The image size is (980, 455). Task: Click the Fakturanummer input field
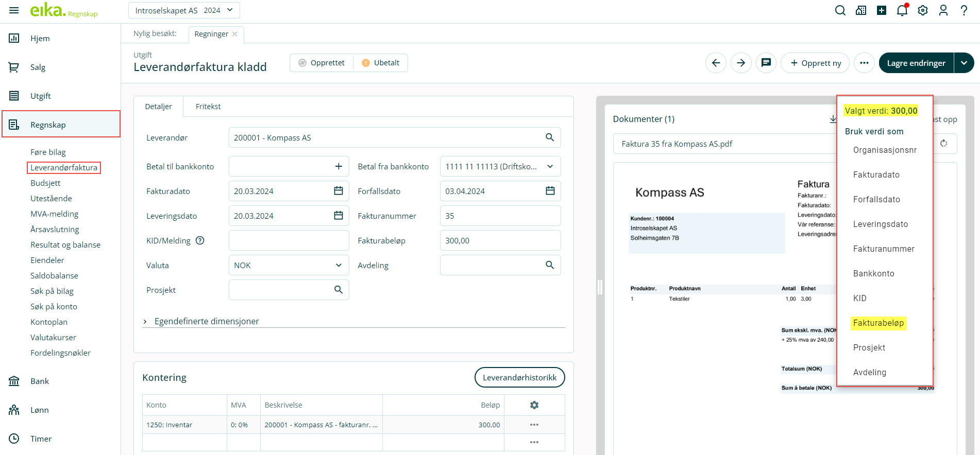tap(500, 216)
